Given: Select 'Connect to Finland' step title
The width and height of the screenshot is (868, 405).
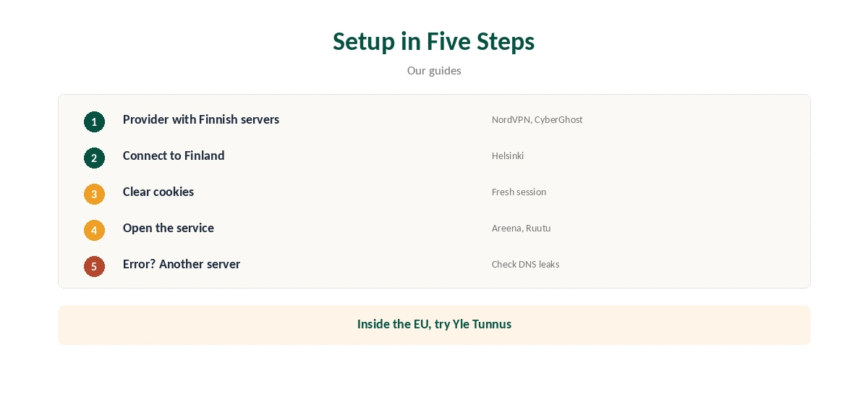Looking at the screenshot, I should tap(174, 155).
